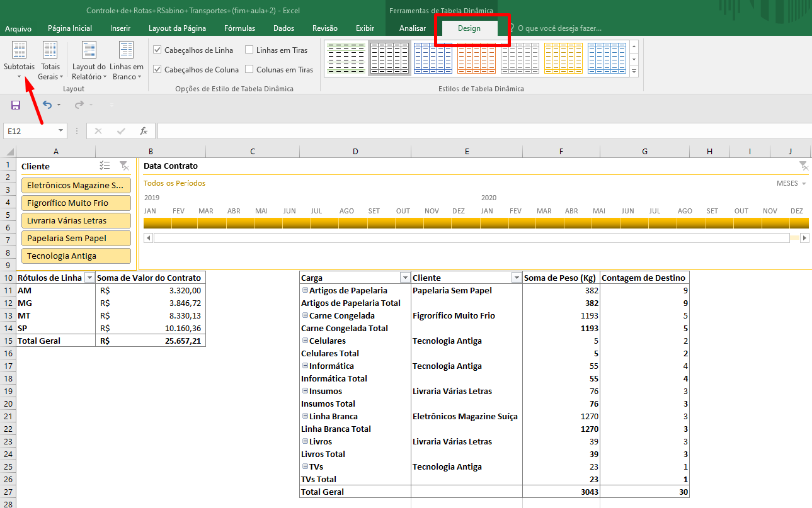The width and height of the screenshot is (812, 508).
Task: Undo the last action
Action: tap(47, 104)
